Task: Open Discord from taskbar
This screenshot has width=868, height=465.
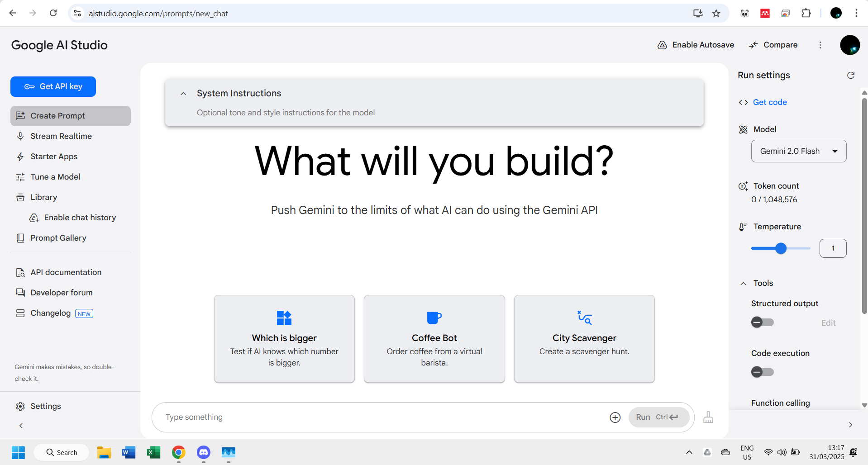Action: pyautogui.click(x=204, y=452)
